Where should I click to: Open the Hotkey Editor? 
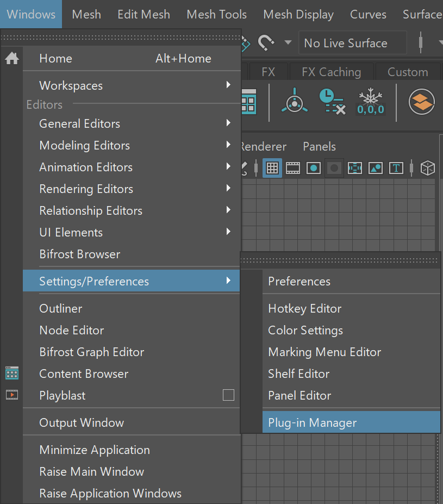click(351, 309)
